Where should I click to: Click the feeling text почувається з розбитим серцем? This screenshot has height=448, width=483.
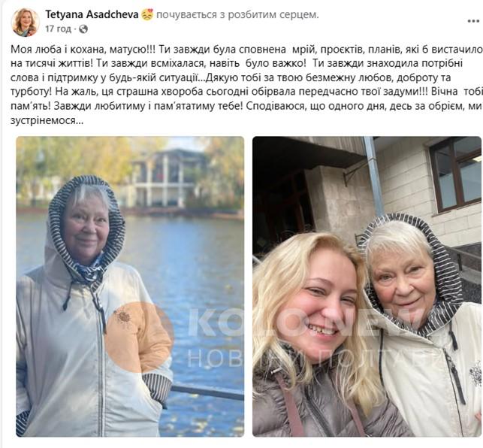[237, 15]
